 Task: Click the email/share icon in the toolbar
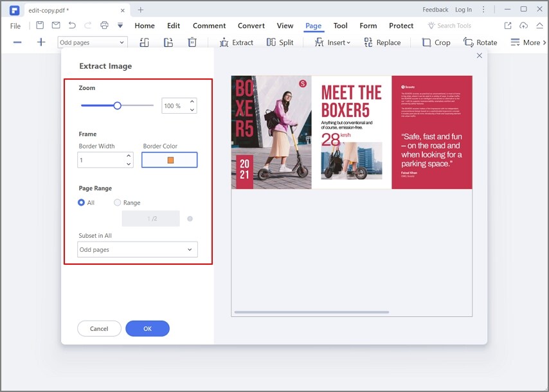pos(55,25)
